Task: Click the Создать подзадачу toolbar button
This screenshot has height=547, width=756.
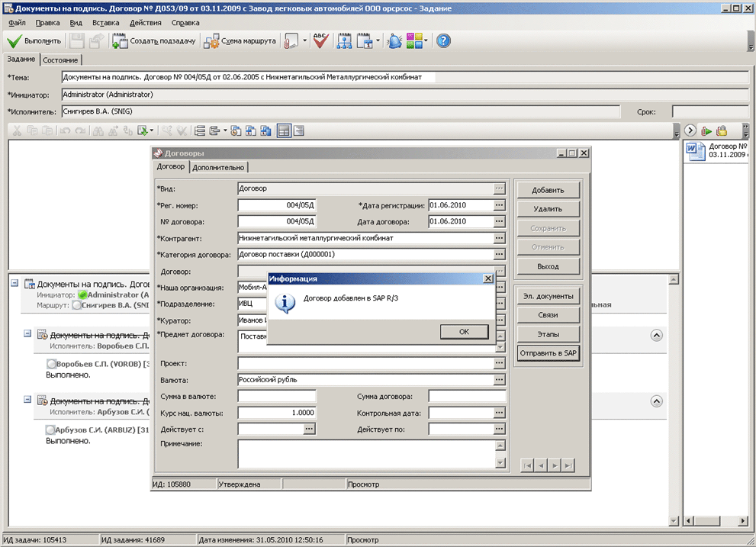Action: pyautogui.click(x=154, y=41)
